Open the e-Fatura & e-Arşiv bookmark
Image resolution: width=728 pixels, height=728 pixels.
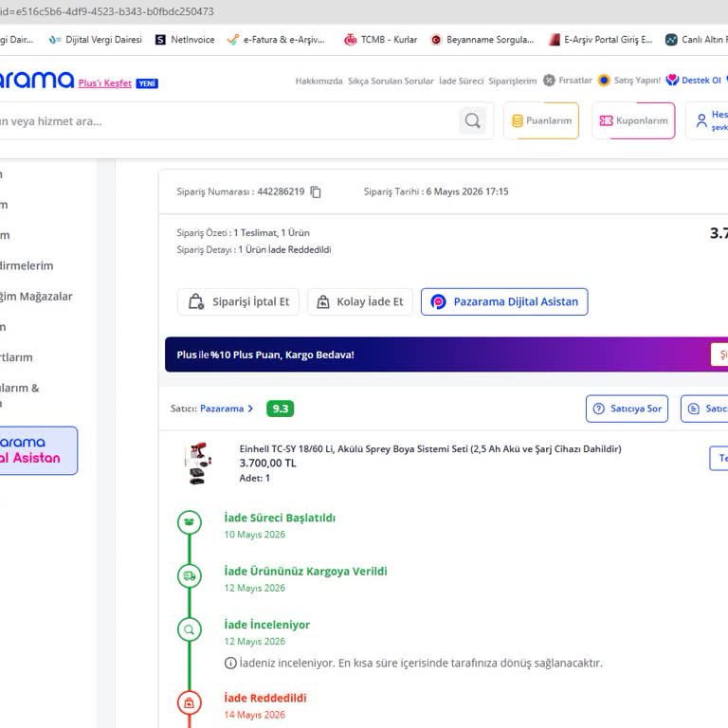pos(276,40)
